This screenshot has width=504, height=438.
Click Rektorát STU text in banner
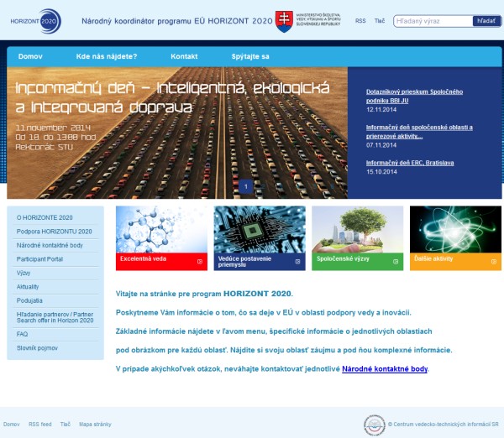[x=45, y=147]
